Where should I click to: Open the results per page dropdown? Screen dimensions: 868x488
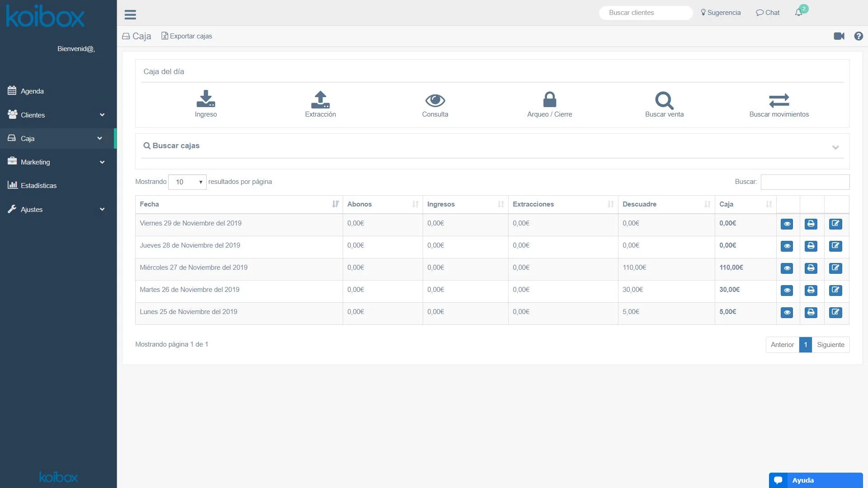coord(187,182)
